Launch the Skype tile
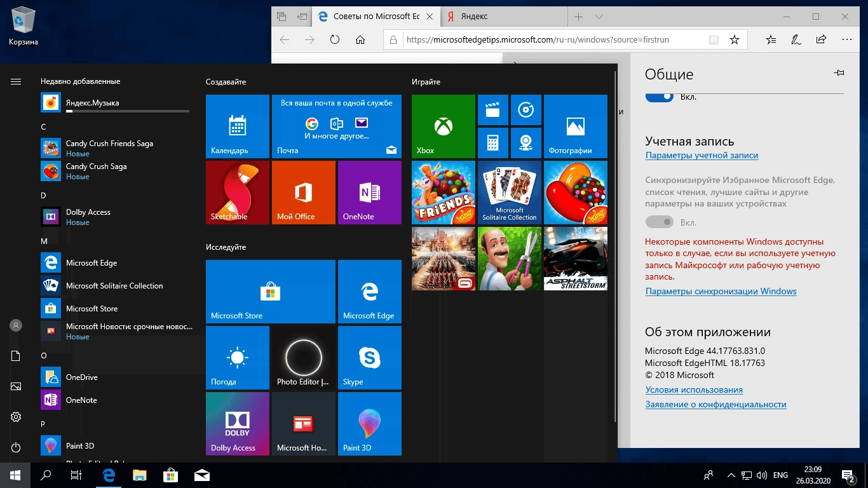Screen dimensions: 868x488 pyautogui.click(x=370, y=358)
